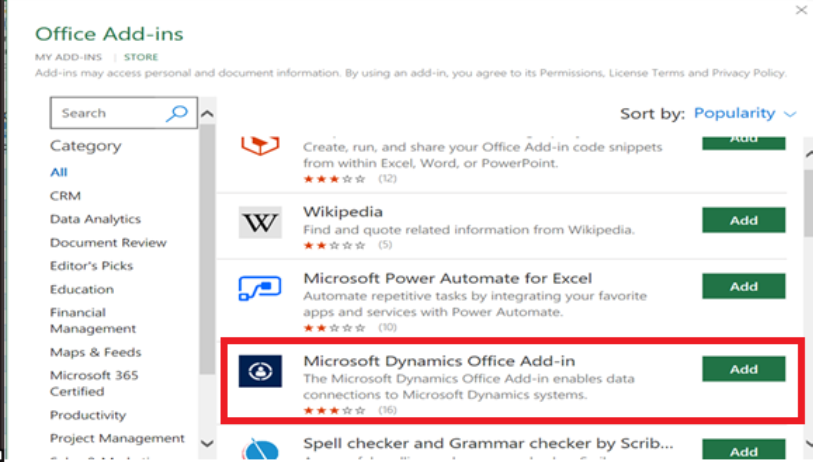Click the Wikipedia add-in icon
The height and width of the screenshot is (462, 813).
click(260, 222)
